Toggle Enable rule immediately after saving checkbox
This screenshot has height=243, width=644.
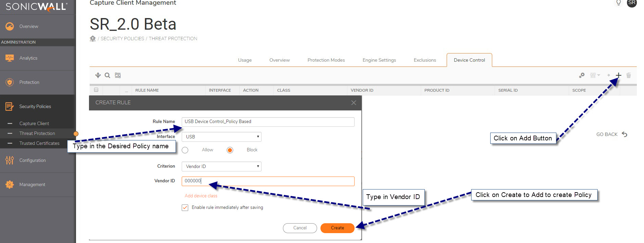pos(185,208)
